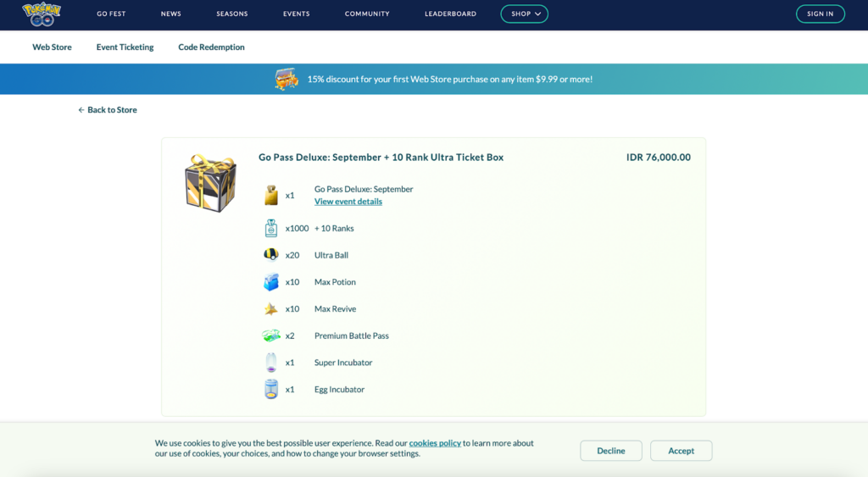Image resolution: width=868 pixels, height=477 pixels.
Task: Switch to the Event Ticketing tab
Action: click(x=125, y=47)
